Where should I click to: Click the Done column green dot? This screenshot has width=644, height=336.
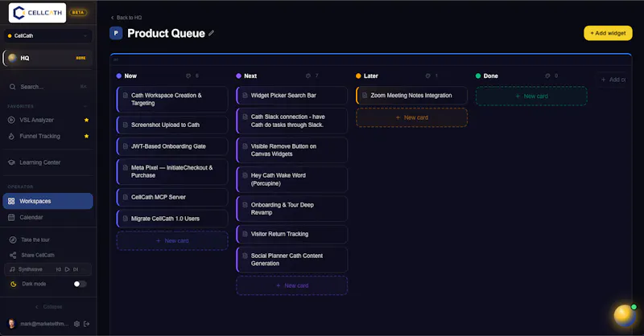coord(478,76)
